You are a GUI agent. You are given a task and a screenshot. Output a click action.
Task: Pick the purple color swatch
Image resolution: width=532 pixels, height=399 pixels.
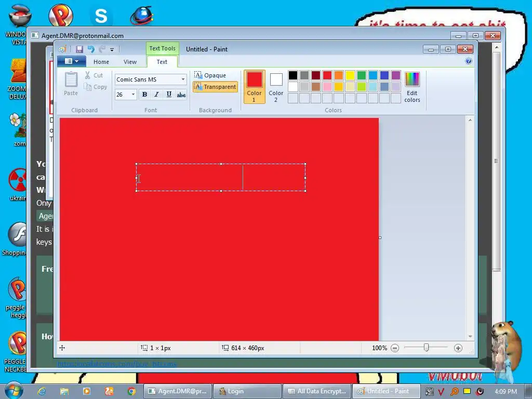pyautogui.click(x=396, y=75)
